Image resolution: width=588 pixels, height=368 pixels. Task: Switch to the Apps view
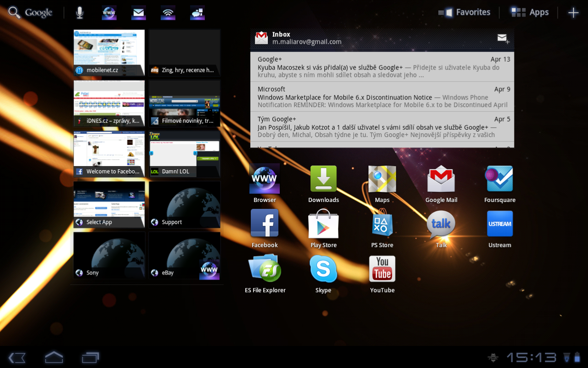pos(529,12)
